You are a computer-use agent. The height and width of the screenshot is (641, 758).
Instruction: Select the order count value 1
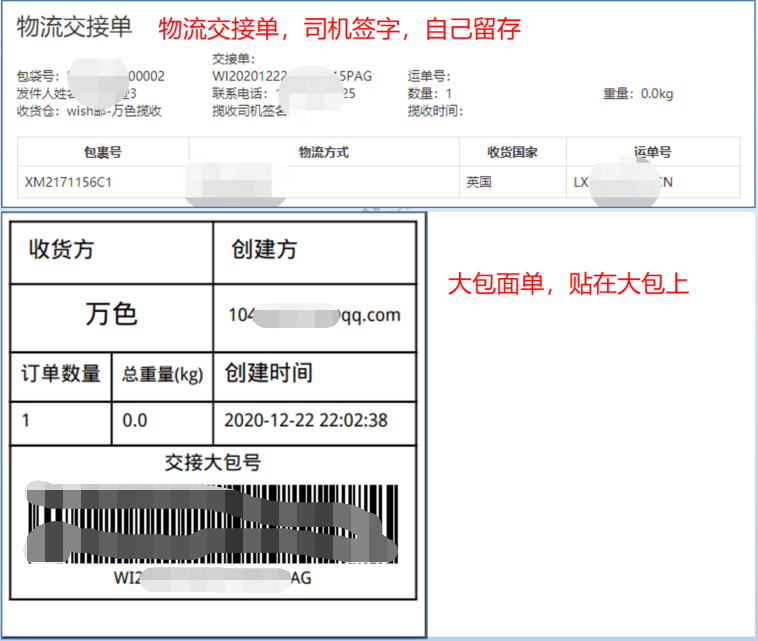[x=26, y=420]
